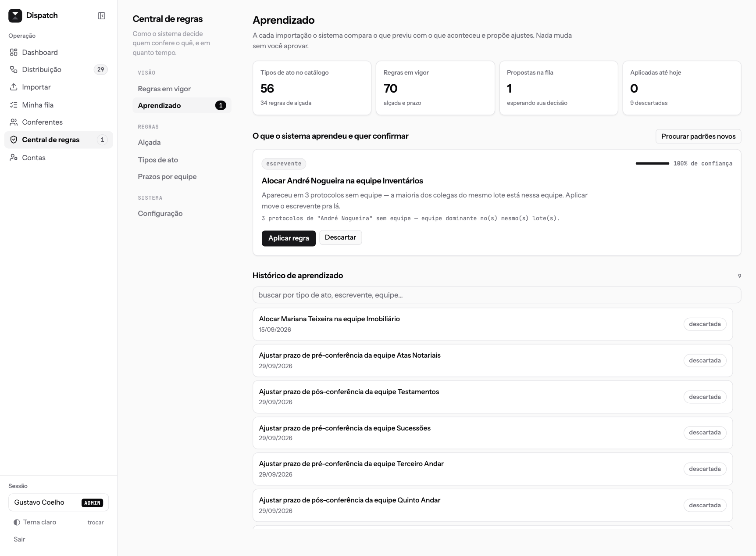Screen dimensions: 756x556
Task: Open the Atas Notariais prazo history entry
Action: point(492,360)
